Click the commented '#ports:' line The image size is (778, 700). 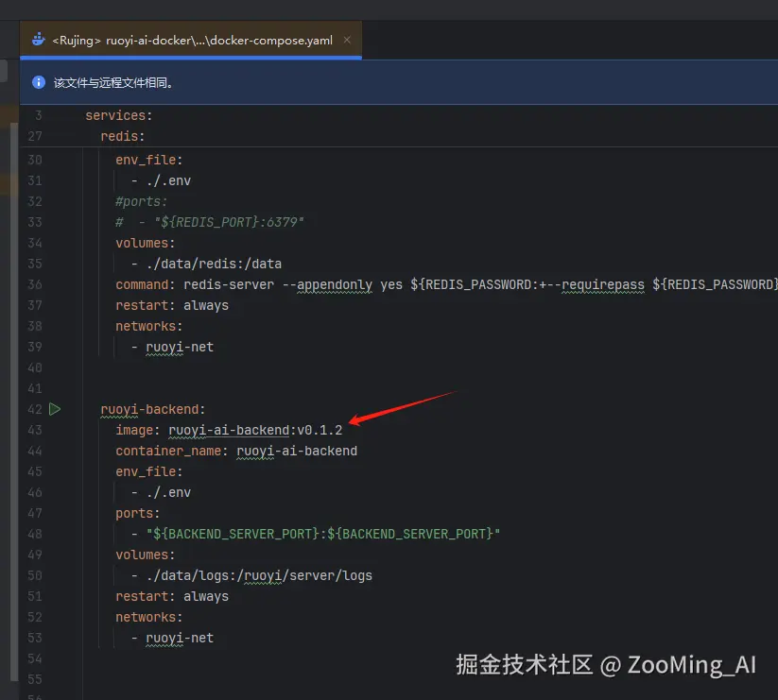142,202
